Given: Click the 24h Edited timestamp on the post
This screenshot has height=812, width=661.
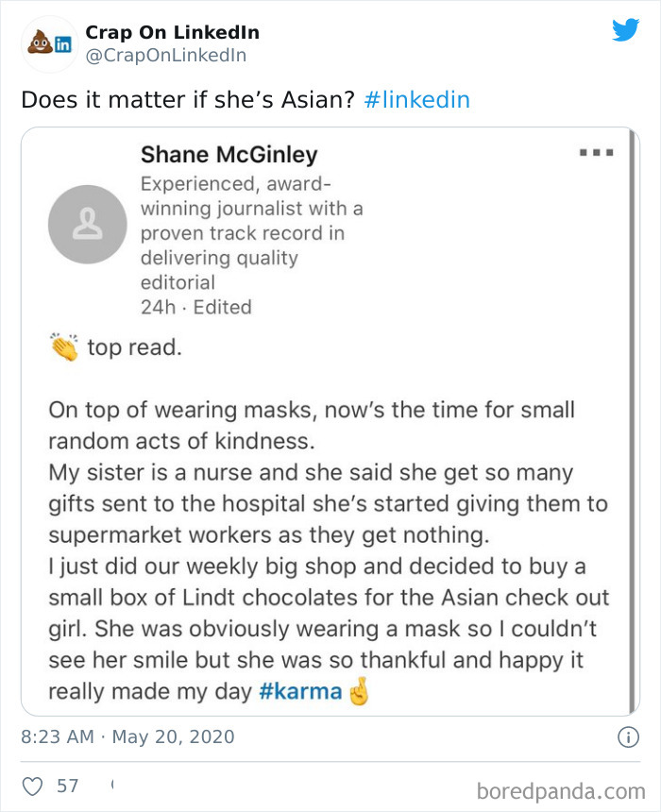Looking at the screenshot, I should 197,307.
